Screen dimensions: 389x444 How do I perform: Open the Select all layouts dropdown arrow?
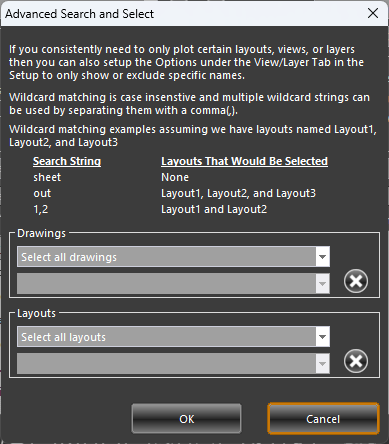point(322,337)
